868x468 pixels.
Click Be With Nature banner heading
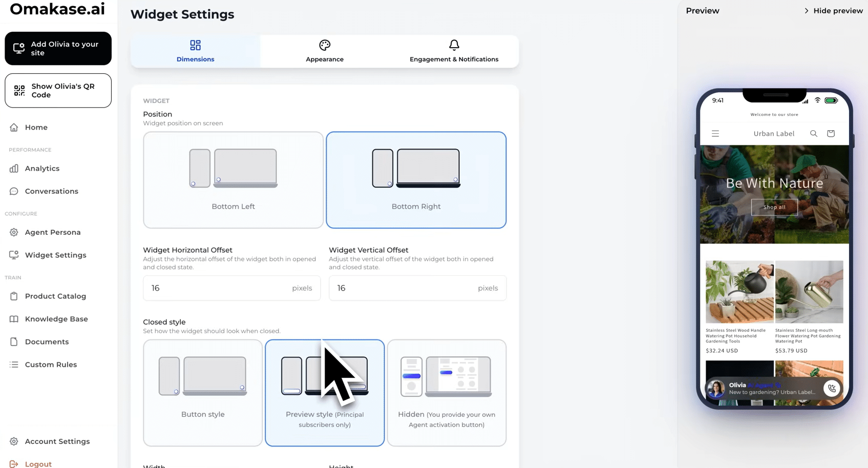click(x=774, y=183)
